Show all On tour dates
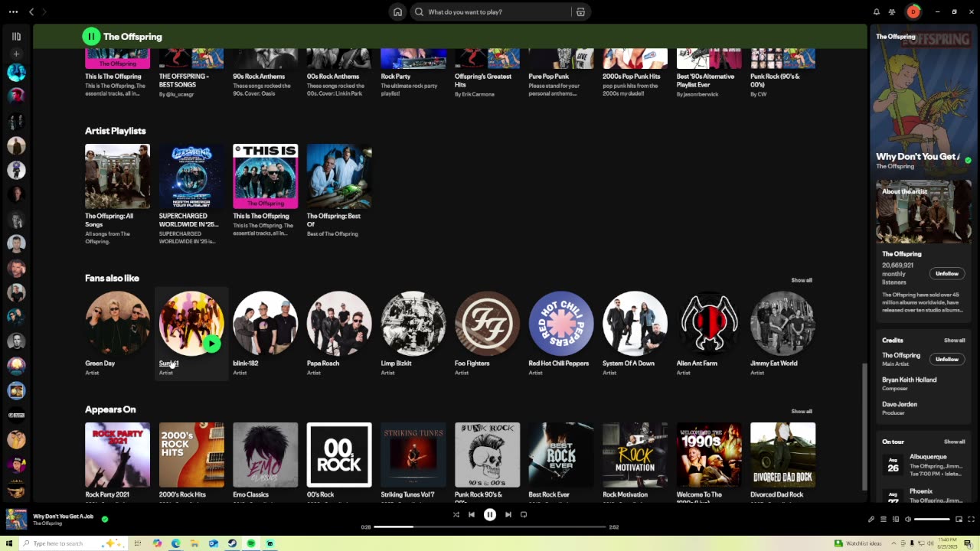This screenshot has height=551, width=980. [954, 442]
